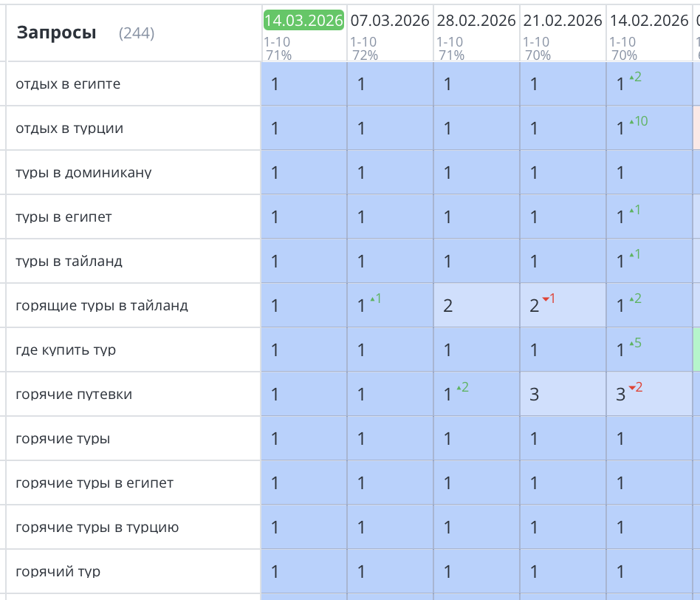Select the 07.03.2026 date column header
The height and width of the screenshot is (600, 700).
(x=390, y=20)
